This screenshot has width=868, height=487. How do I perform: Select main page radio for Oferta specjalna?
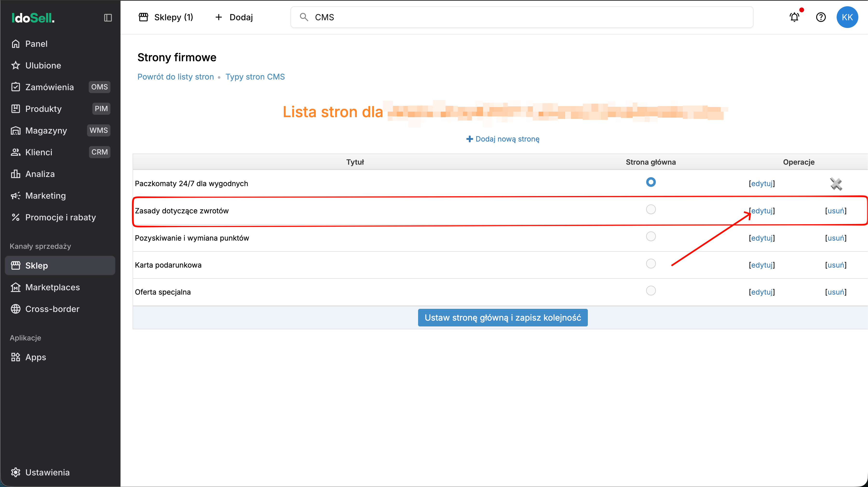coord(651,291)
